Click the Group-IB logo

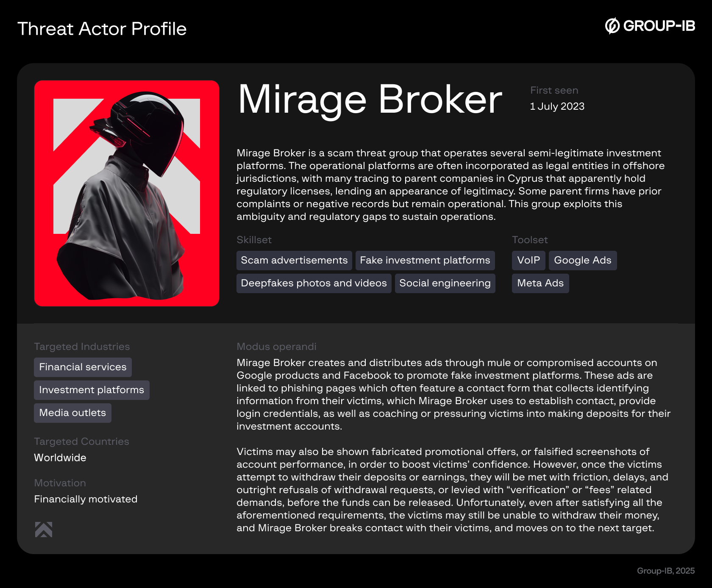[x=650, y=26]
